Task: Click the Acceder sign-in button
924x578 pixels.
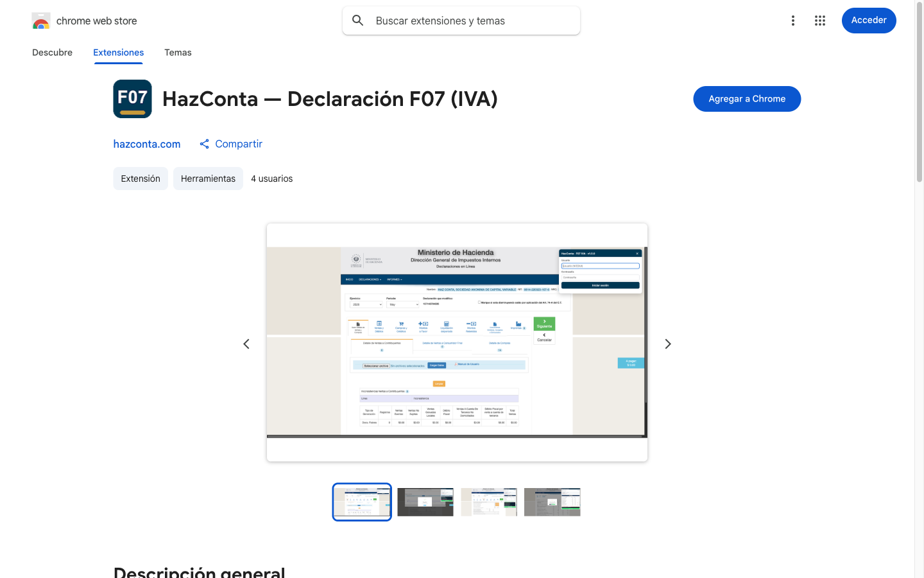Action: 869,21
